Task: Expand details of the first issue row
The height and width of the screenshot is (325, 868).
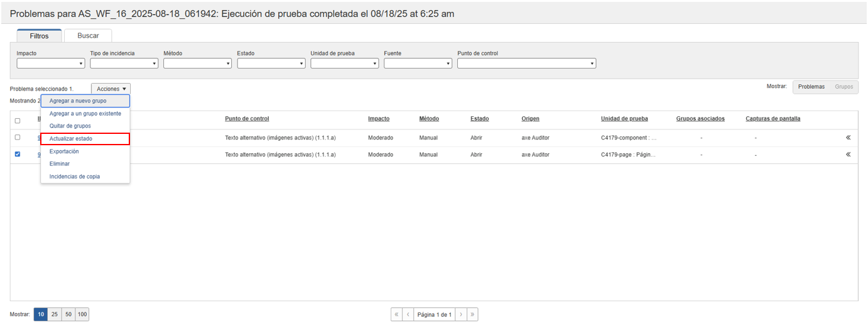Action: point(848,138)
